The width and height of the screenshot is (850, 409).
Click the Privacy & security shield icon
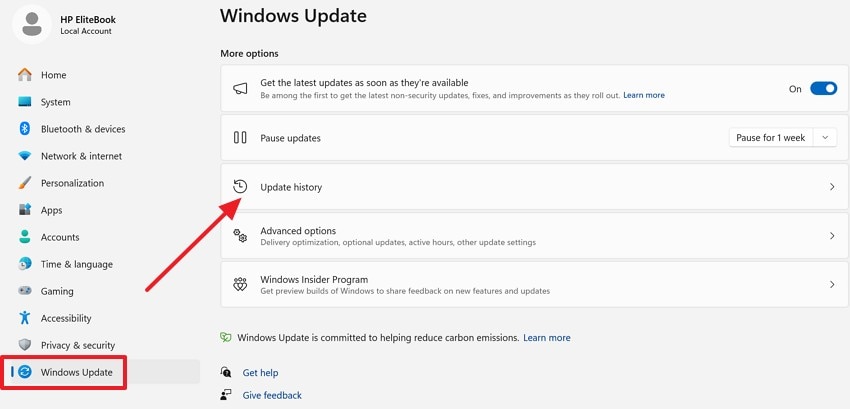pyautogui.click(x=24, y=345)
